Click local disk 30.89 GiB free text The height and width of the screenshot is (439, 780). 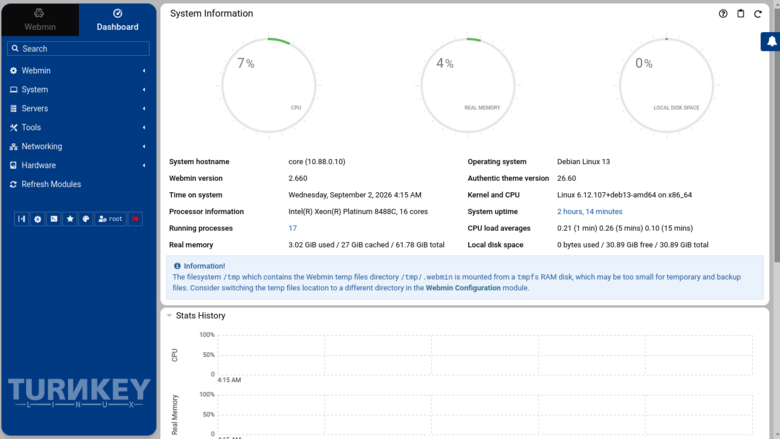coord(633,245)
